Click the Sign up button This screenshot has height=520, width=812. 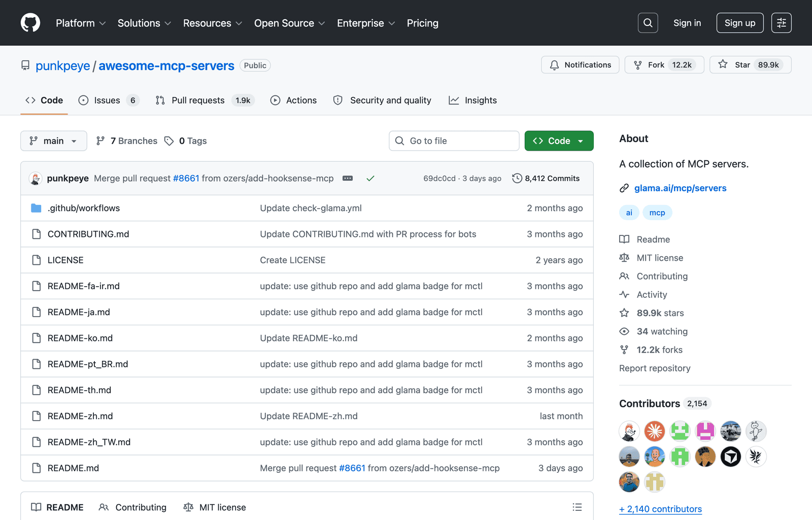pos(739,23)
